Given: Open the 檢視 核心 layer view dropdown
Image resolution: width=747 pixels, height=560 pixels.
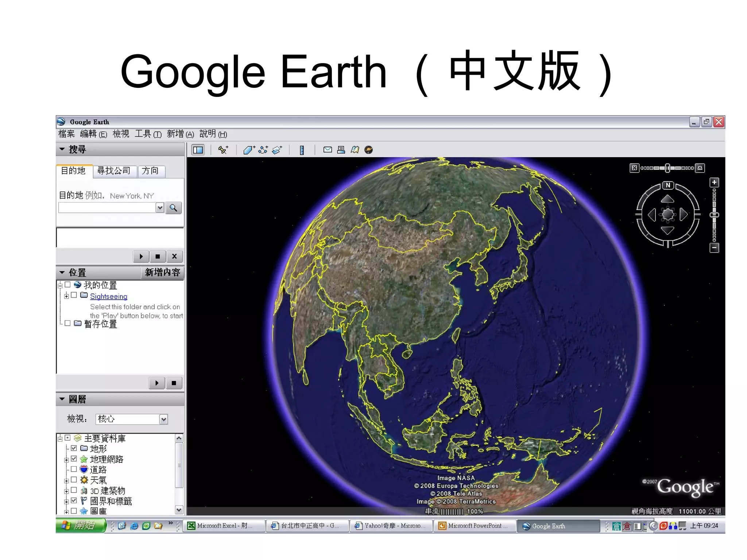Looking at the screenshot, I should pos(164,419).
